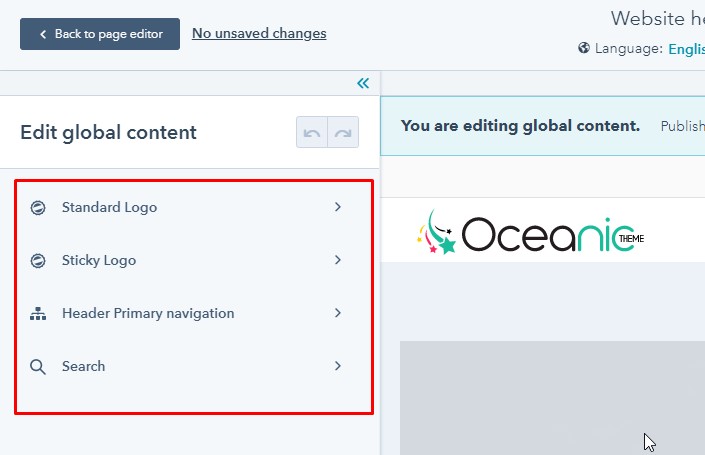Click the Back to page editor button
Image resolution: width=705 pixels, height=455 pixels.
pos(100,34)
